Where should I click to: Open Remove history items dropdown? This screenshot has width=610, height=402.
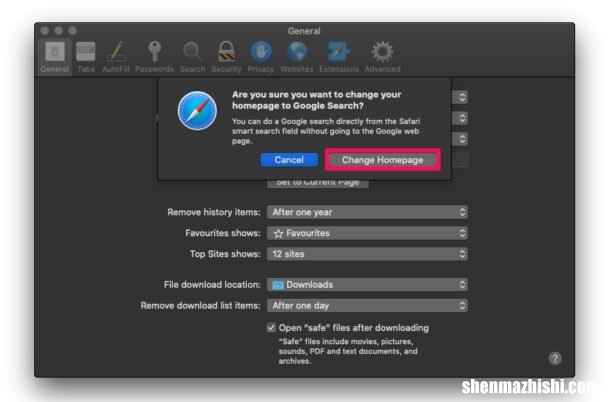pos(367,212)
